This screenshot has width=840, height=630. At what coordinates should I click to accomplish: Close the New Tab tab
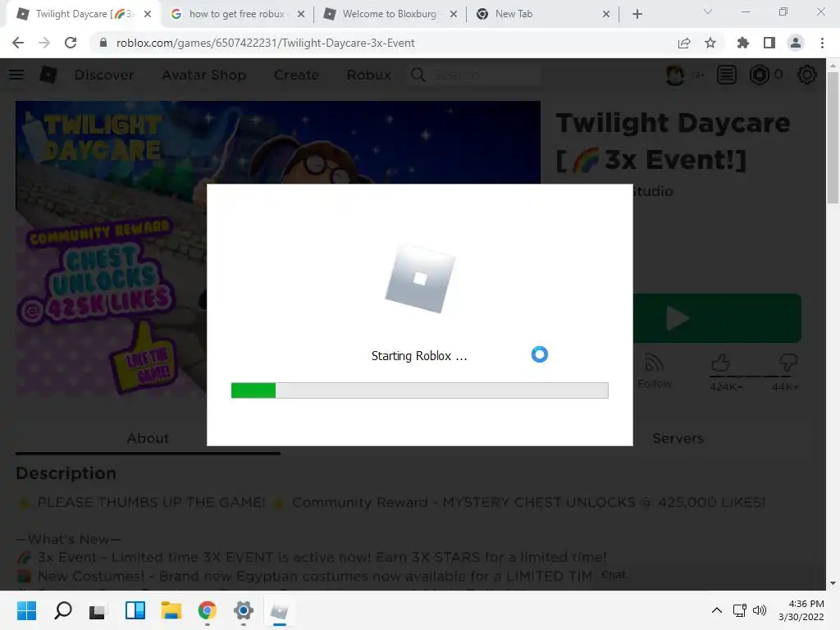point(606,14)
